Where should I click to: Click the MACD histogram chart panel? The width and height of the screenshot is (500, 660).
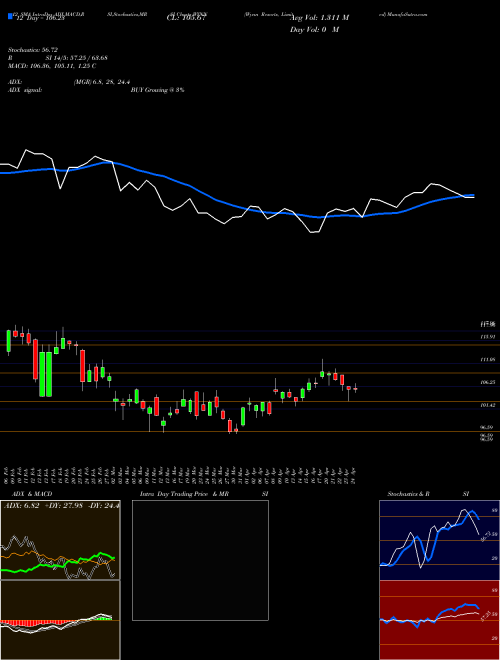pos(60,620)
